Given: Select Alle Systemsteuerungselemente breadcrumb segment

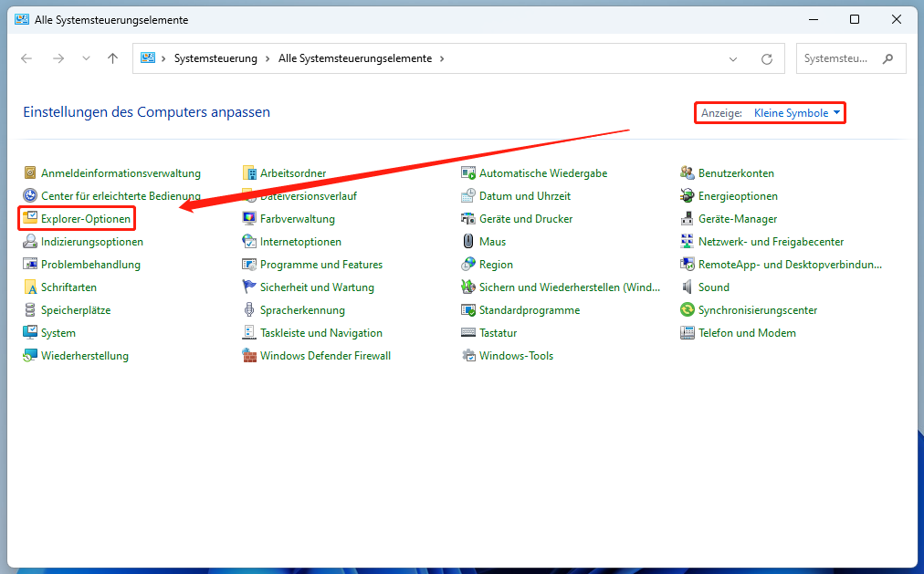Looking at the screenshot, I should pyautogui.click(x=355, y=58).
